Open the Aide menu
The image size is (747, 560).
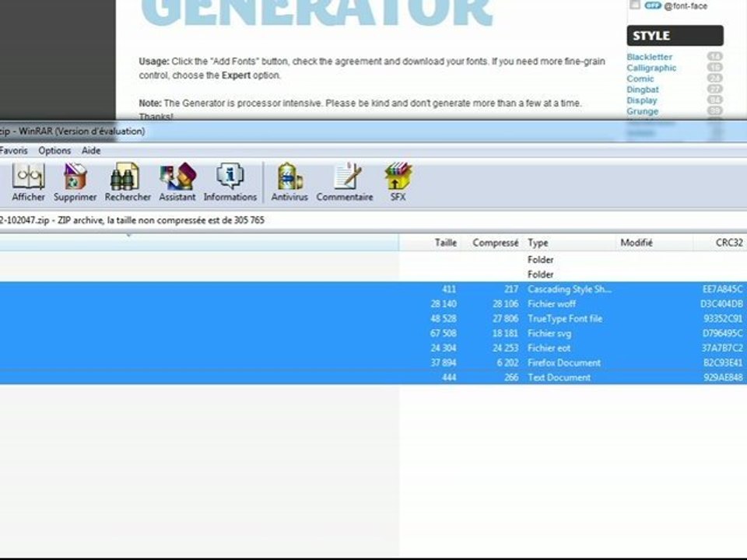(91, 150)
